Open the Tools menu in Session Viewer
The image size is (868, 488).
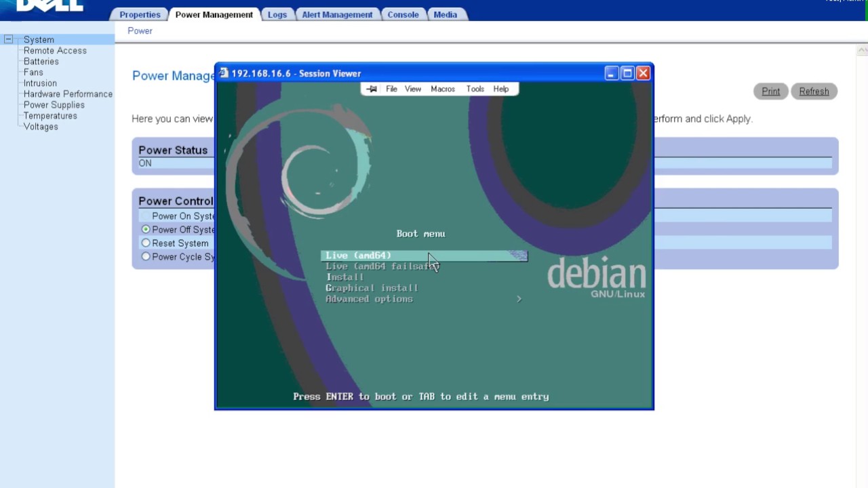[x=475, y=89]
